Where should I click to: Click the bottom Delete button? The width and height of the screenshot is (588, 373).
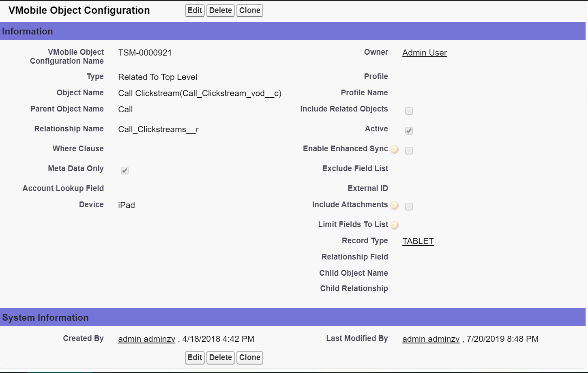[221, 357]
